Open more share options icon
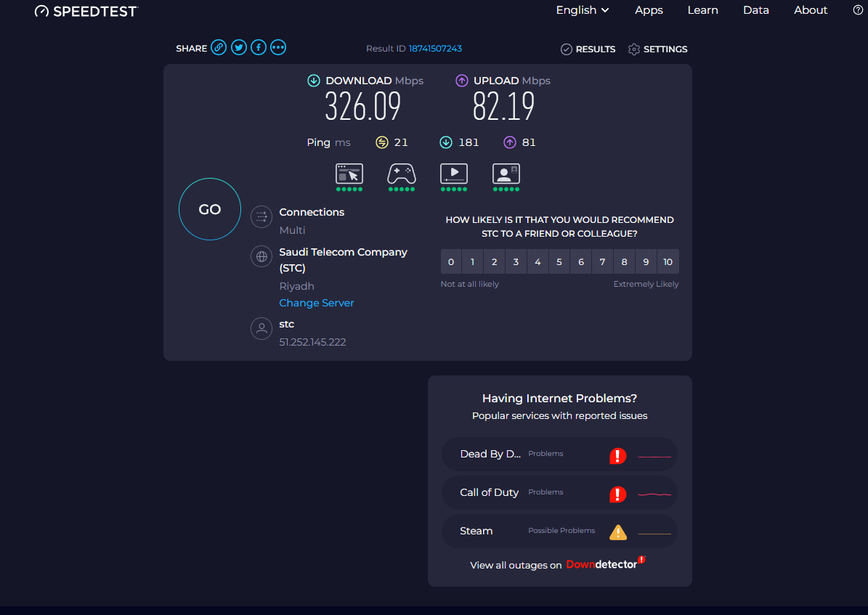Viewport: 868px width, 615px height. coord(278,48)
